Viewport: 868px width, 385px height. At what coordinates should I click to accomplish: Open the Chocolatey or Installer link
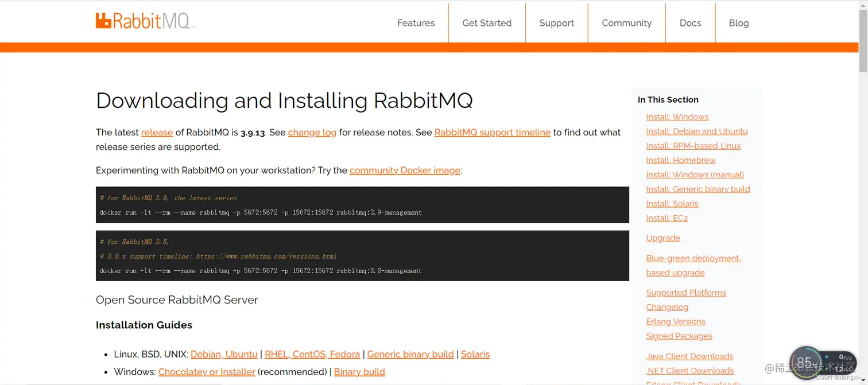(x=207, y=372)
